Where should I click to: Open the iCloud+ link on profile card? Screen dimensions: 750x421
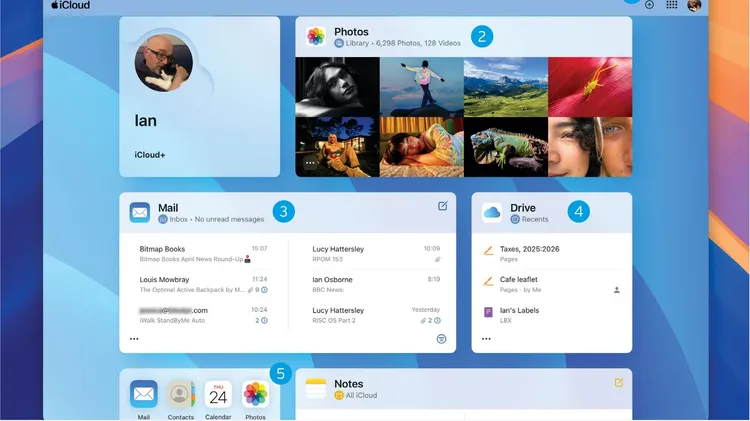coord(150,155)
